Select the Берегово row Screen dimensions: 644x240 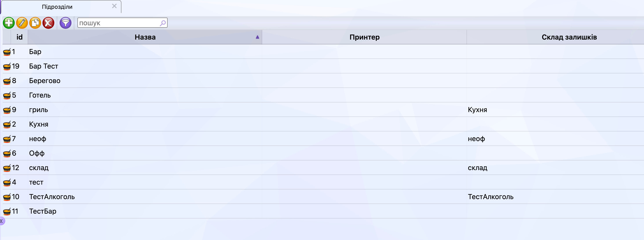323,81
